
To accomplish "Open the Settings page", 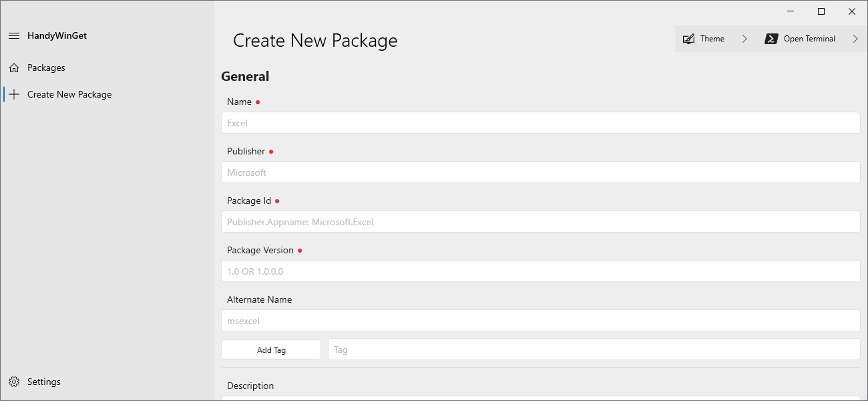I will coord(44,382).
